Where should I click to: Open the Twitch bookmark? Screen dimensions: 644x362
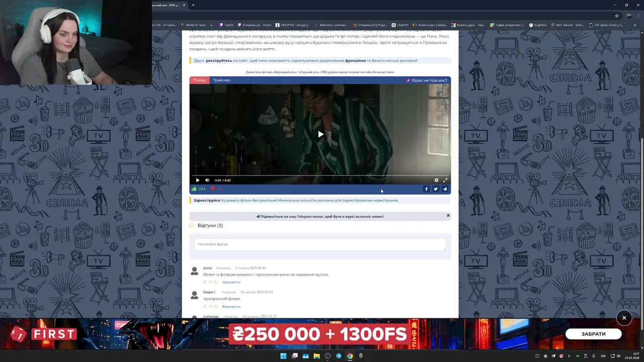coord(226,25)
